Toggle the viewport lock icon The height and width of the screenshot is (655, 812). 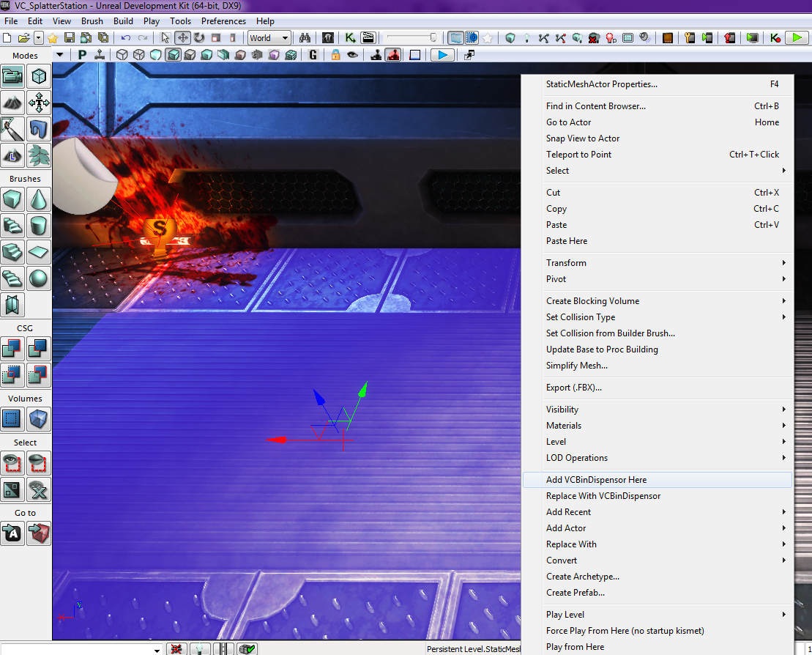(336, 55)
